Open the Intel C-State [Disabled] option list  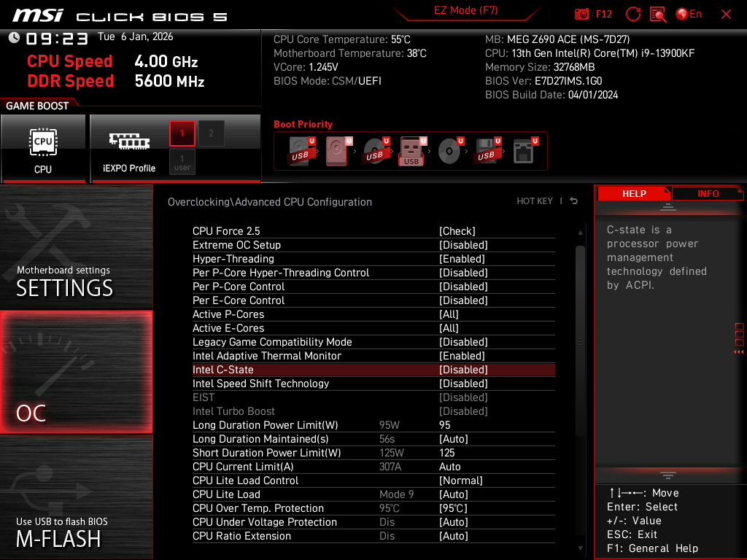[x=462, y=370]
